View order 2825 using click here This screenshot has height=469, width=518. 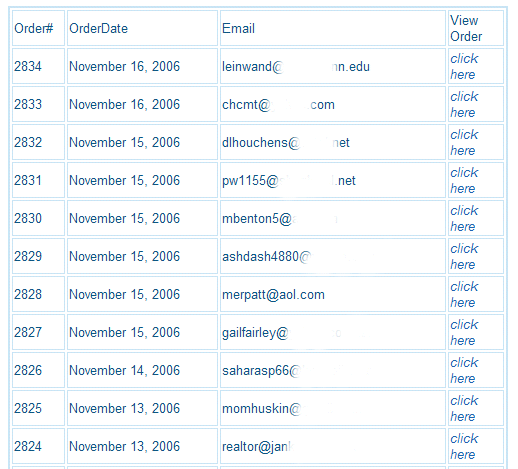click(x=464, y=408)
